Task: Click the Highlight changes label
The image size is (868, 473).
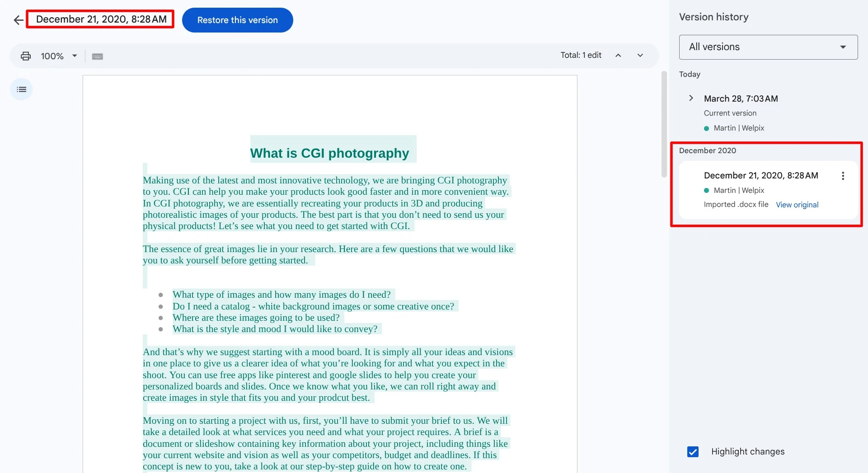Action: click(747, 452)
